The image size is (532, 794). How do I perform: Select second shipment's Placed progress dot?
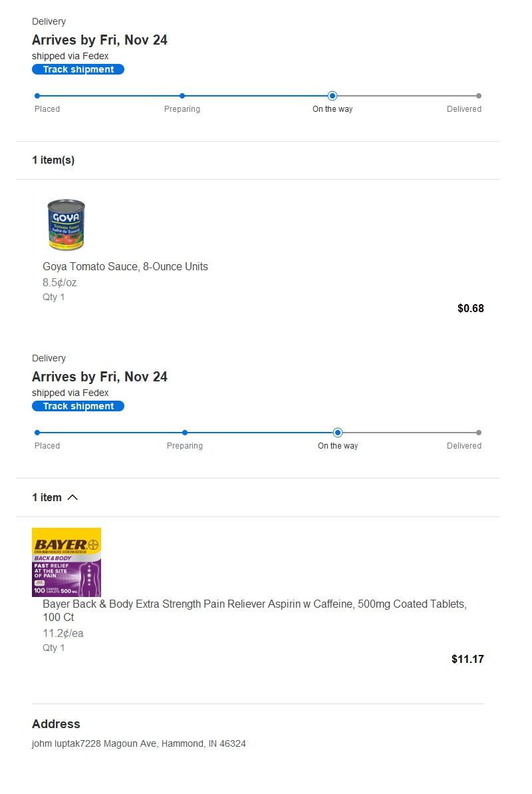[37, 433]
